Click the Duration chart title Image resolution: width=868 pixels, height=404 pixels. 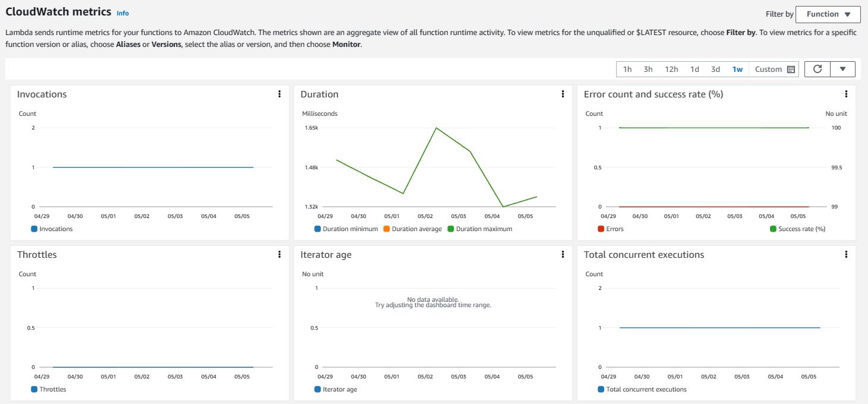[x=320, y=94]
